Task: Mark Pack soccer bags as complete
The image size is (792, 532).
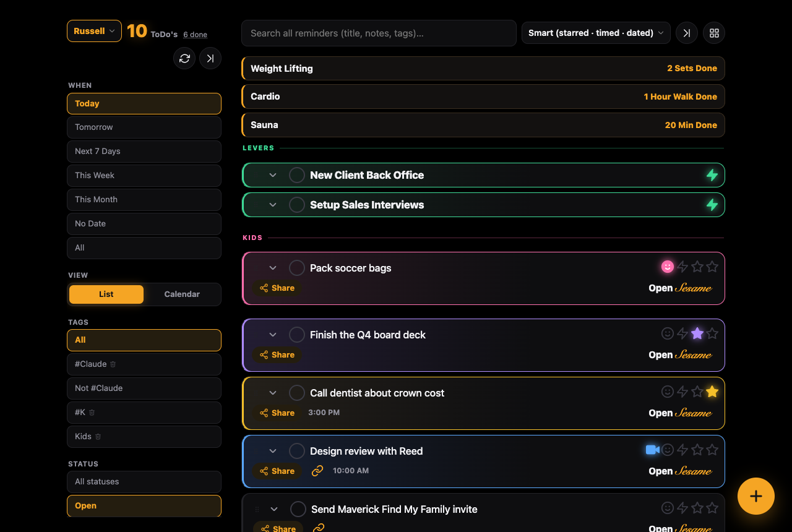Action: tap(297, 268)
